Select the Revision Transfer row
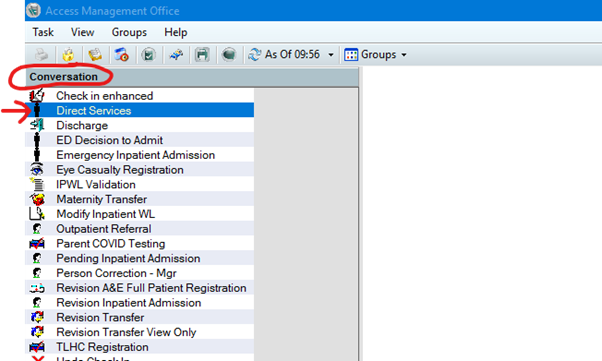Image resolution: width=602 pixels, height=361 pixels. pyautogui.click(x=140, y=317)
